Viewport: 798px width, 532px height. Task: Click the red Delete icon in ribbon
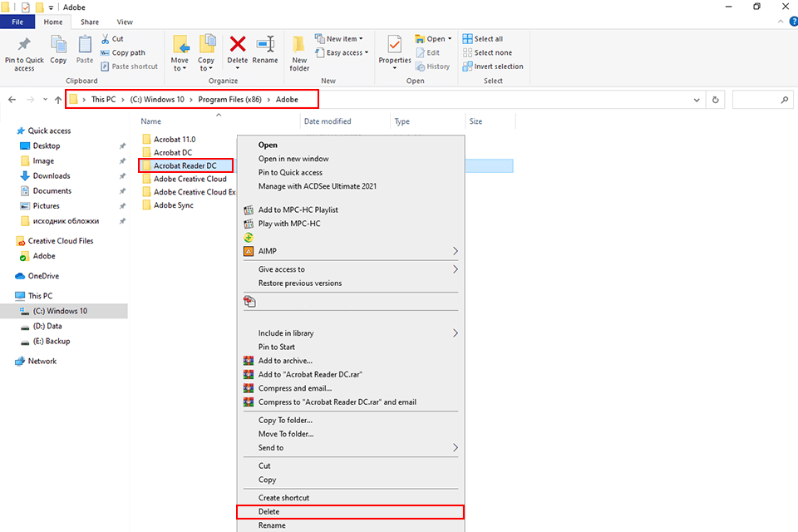[x=238, y=44]
